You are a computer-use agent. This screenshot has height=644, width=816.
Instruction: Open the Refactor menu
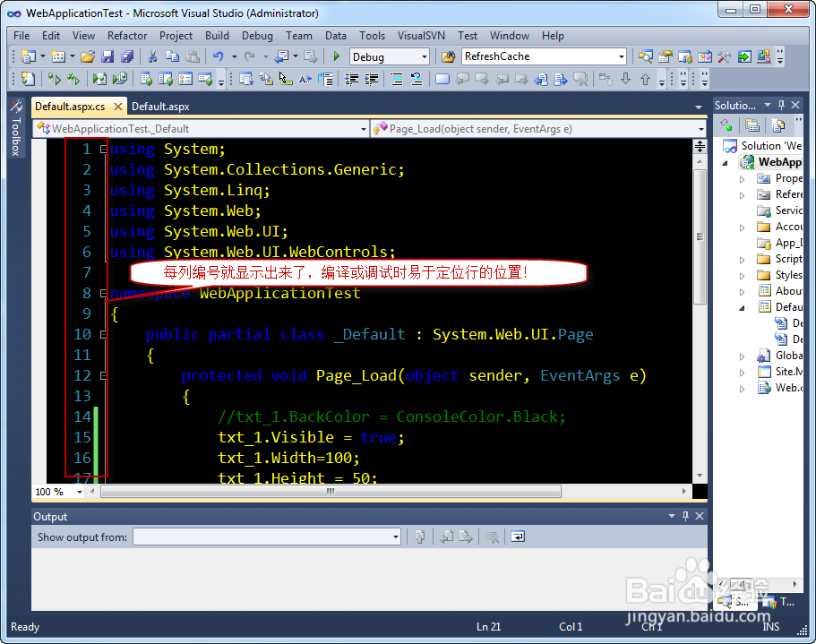[x=127, y=35]
